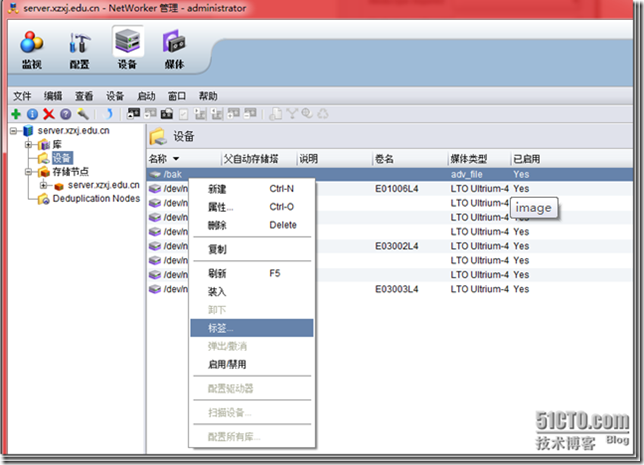
Task: Choose 标签... in the context menu
Action: click(252, 328)
